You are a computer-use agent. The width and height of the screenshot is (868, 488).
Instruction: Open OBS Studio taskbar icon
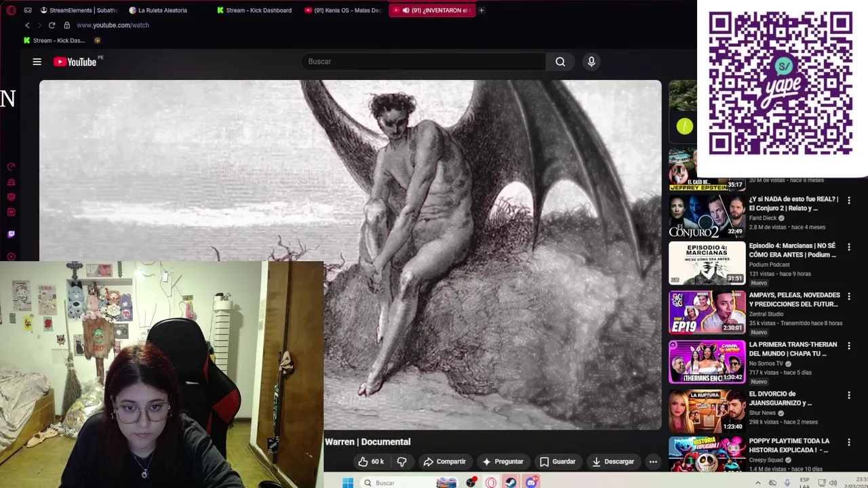(471, 483)
